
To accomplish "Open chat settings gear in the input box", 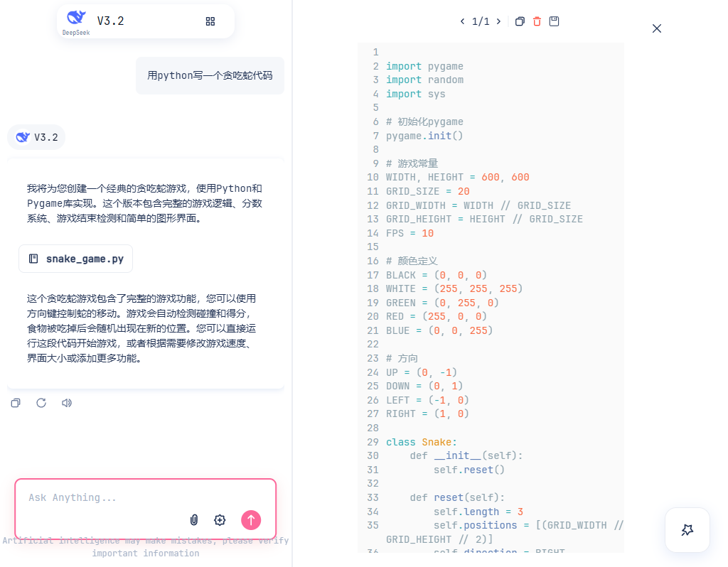I will 220,520.
